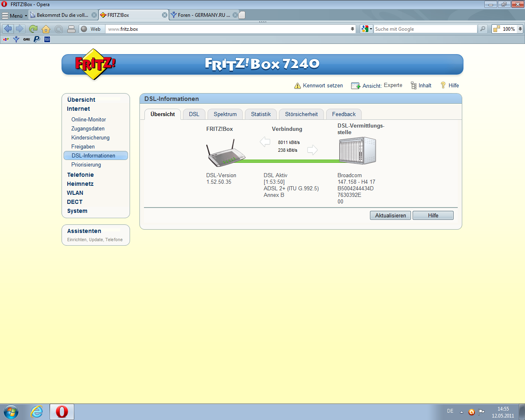Screen dimensions: 525x420
Task: Open the Störsicherheit tab
Action: [x=301, y=114]
